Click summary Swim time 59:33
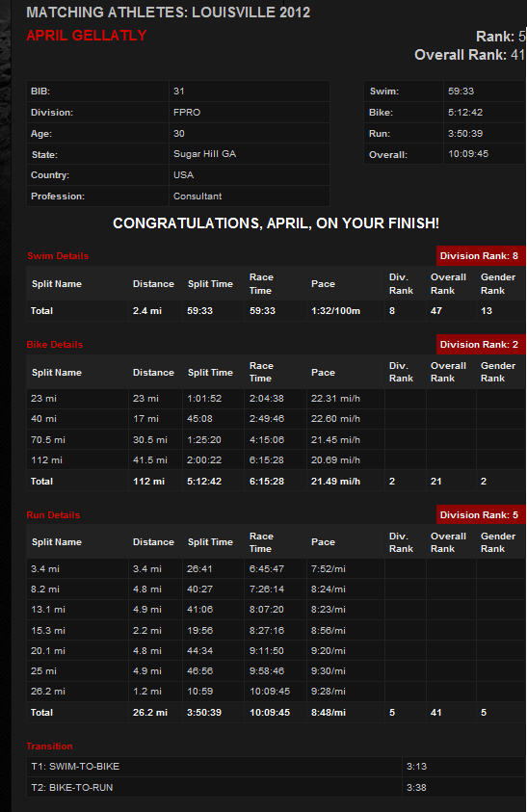The height and width of the screenshot is (812, 527). tap(461, 92)
